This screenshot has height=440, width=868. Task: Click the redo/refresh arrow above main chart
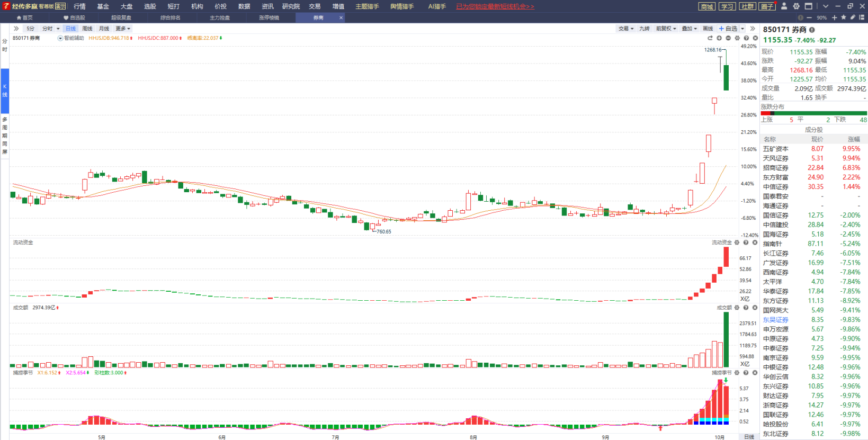coord(710,38)
